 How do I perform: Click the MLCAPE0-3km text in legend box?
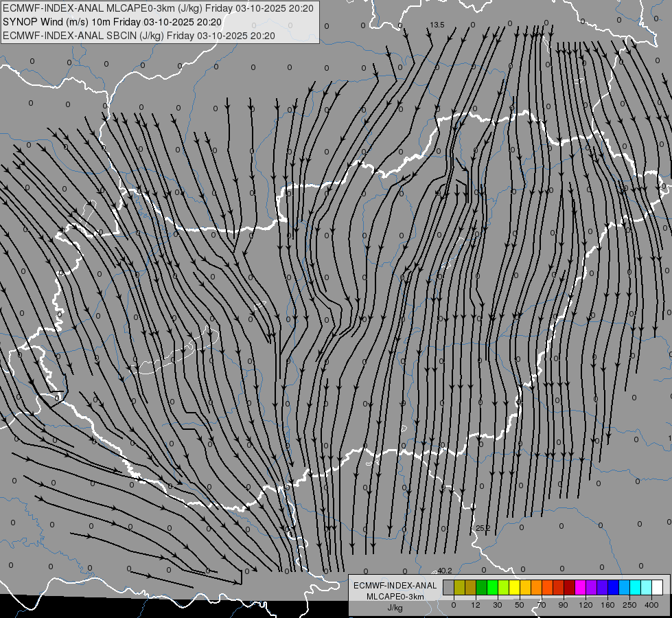(x=395, y=596)
